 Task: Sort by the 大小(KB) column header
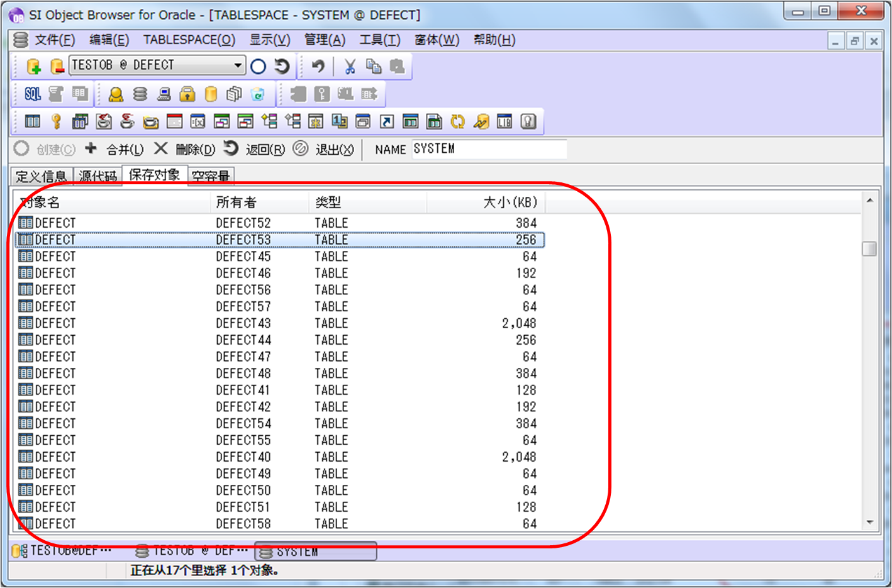(486, 202)
